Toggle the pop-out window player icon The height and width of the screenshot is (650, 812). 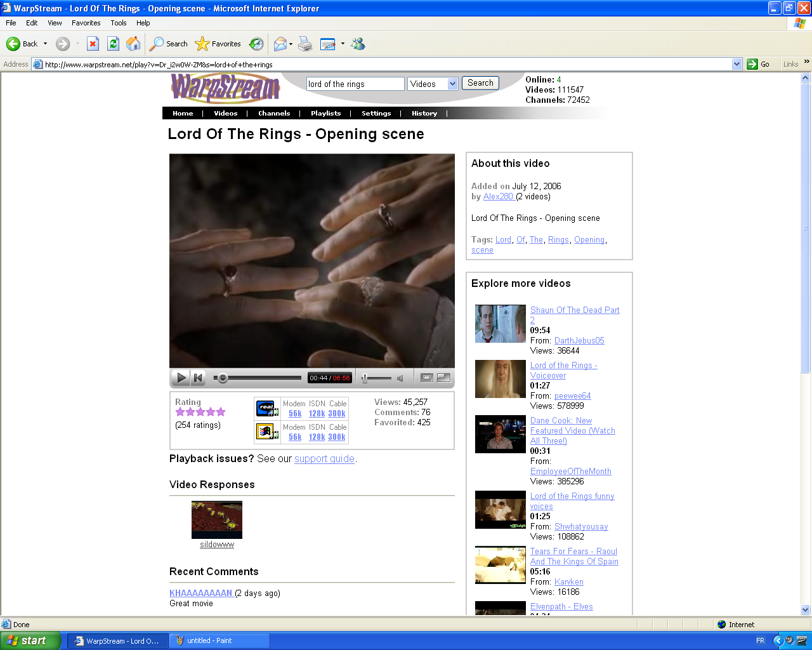click(x=444, y=378)
